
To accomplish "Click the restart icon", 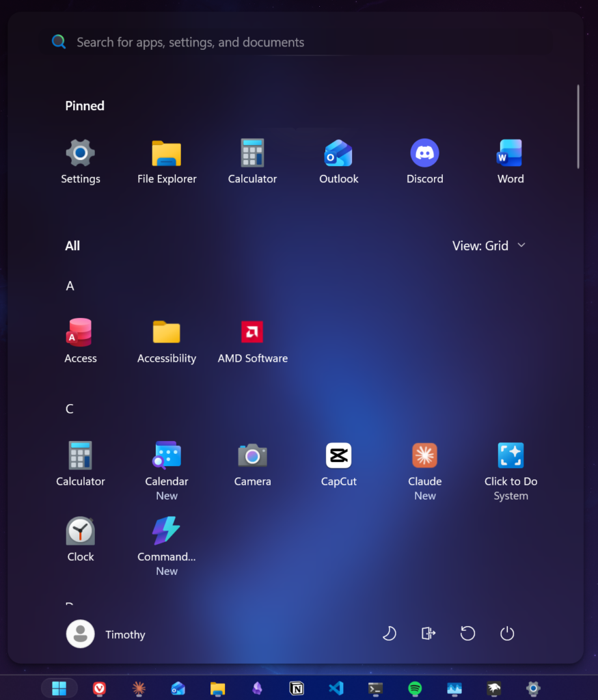I will pyautogui.click(x=467, y=634).
